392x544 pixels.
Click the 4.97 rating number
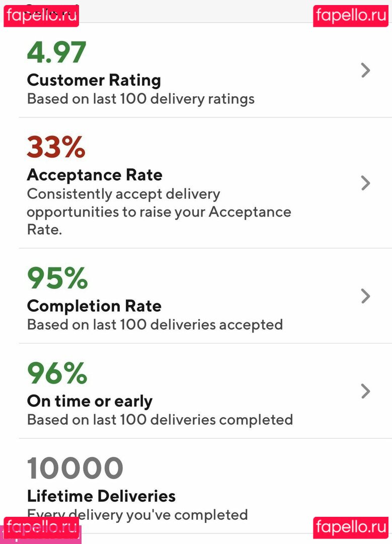click(x=56, y=52)
